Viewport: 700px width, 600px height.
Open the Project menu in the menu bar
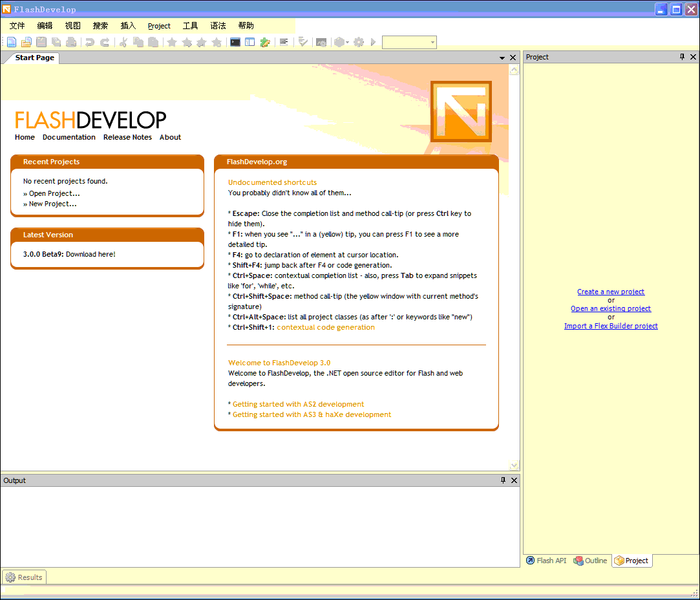point(159,26)
